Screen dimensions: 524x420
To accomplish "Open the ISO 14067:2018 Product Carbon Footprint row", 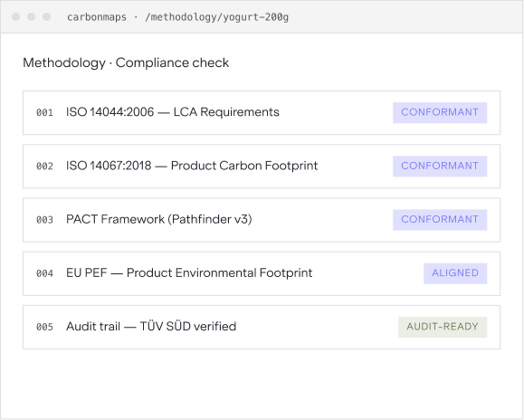I will (x=262, y=166).
